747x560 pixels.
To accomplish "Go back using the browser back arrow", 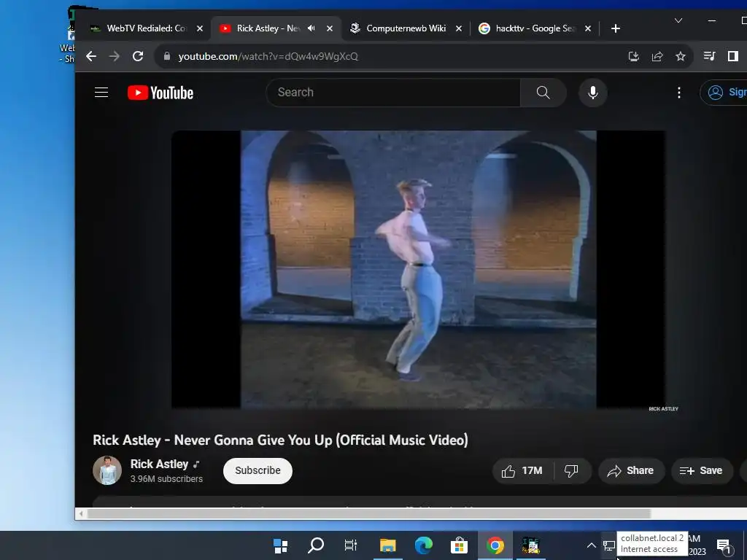I will pyautogui.click(x=91, y=56).
